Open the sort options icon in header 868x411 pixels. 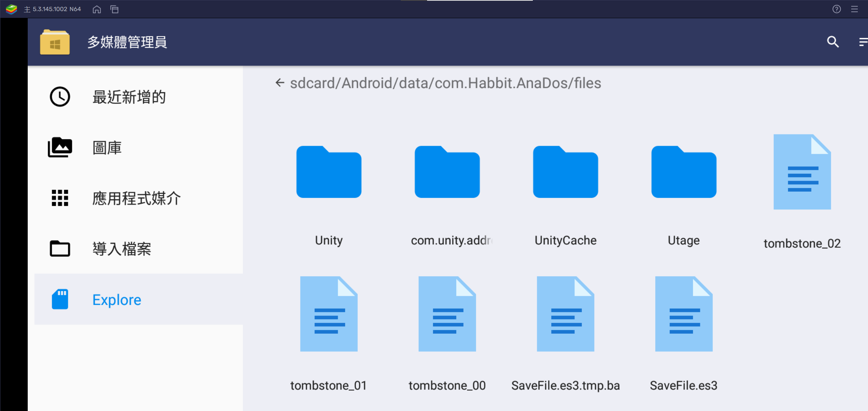[863, 42]
